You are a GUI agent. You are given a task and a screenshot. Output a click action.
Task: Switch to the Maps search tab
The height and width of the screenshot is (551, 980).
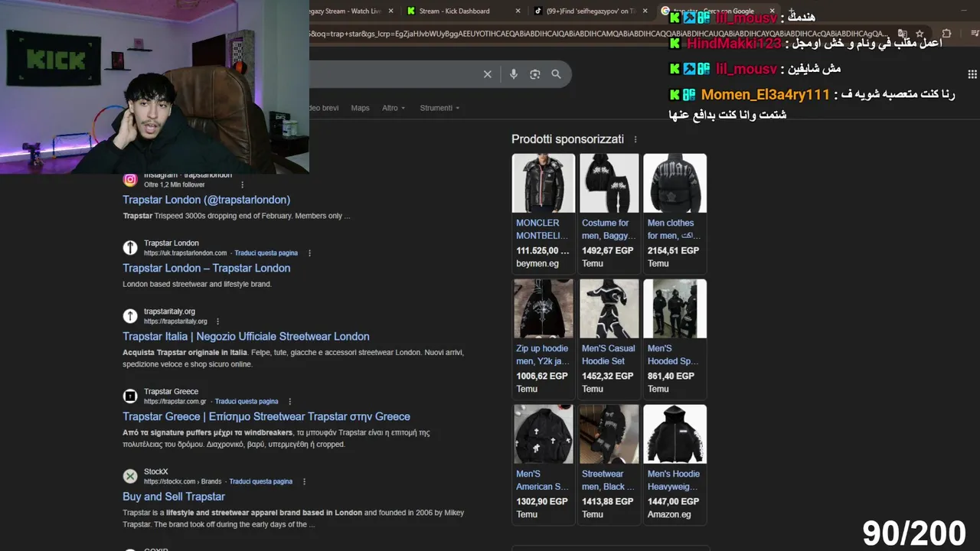tap(360, 108)
